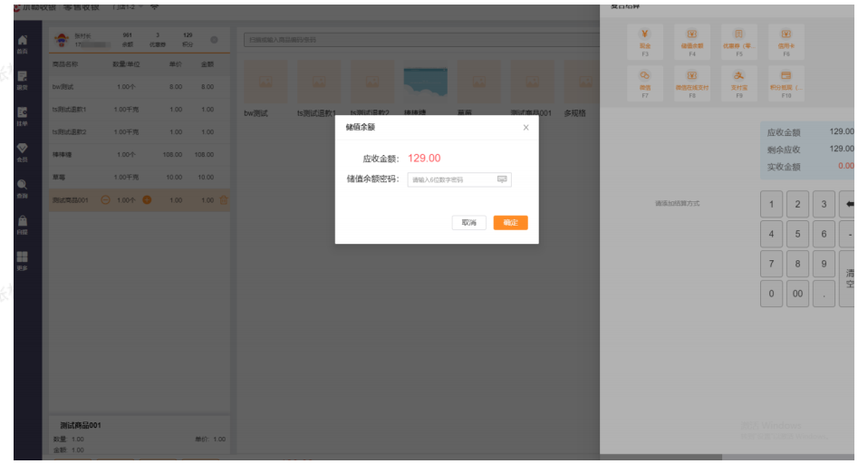Select the ts测试退款1 row in cart
Image resolution: width=868 pixels, height=464 pixels.
point(139,110)
